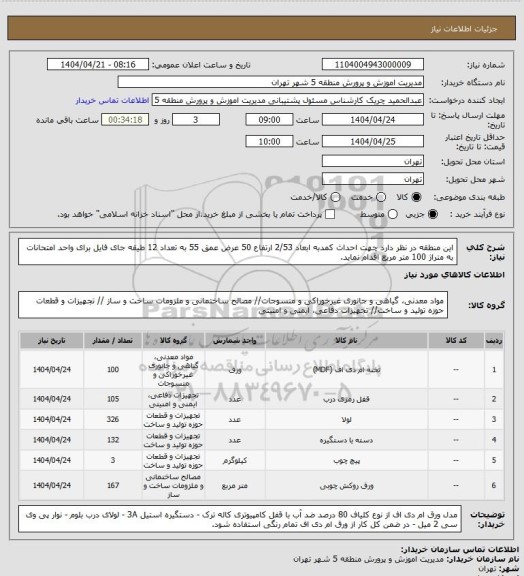Click the price validity date 1404/04/25 field

tap(373, 141)
